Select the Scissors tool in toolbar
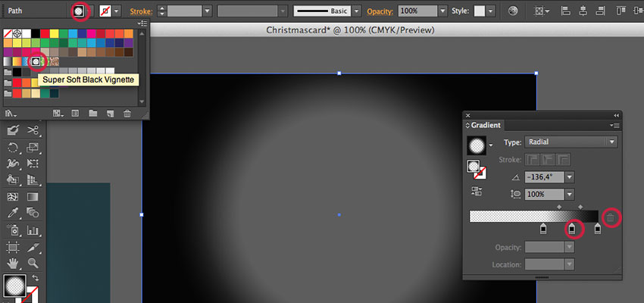 [33, 130]
